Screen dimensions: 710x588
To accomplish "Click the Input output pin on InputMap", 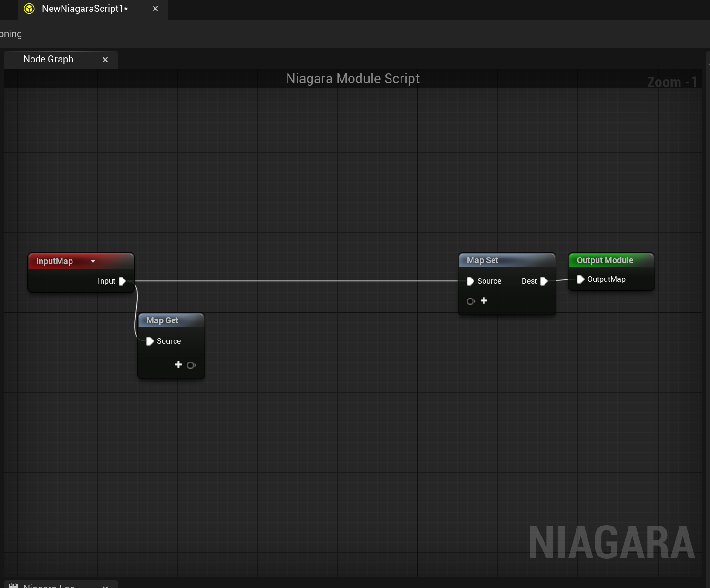I will pos(122,281).
